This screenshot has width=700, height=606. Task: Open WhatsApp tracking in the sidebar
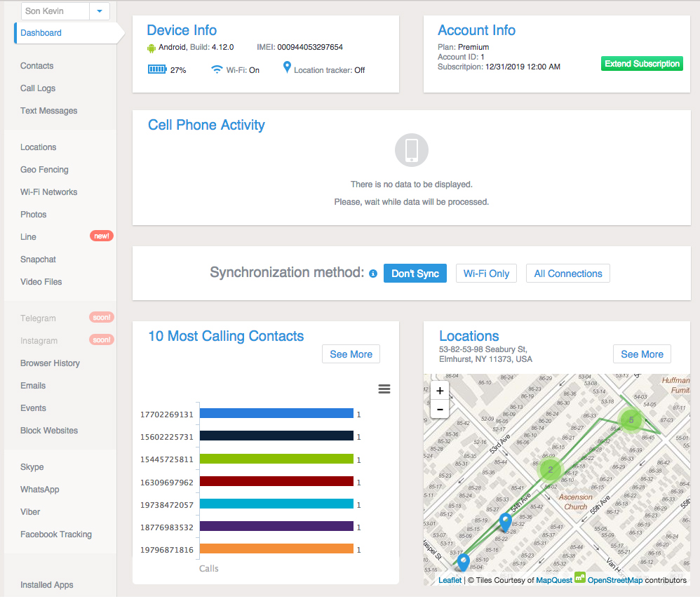click(40, 490)
